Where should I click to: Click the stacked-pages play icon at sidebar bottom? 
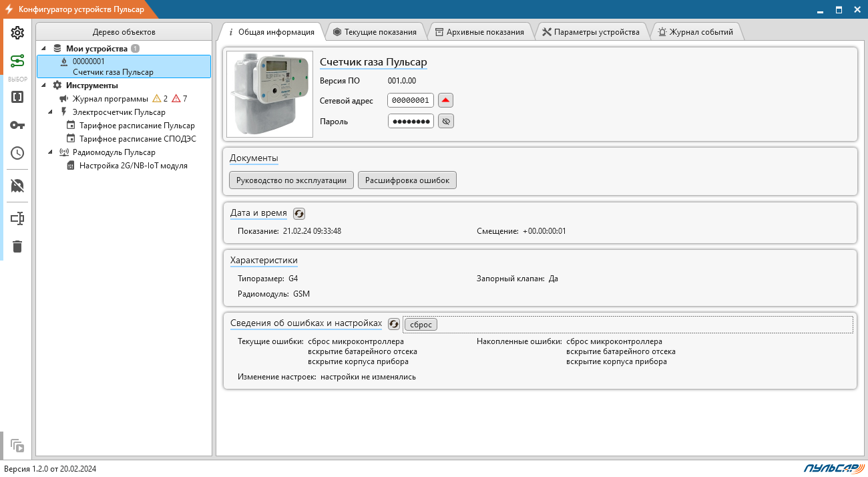pos(17,446)
